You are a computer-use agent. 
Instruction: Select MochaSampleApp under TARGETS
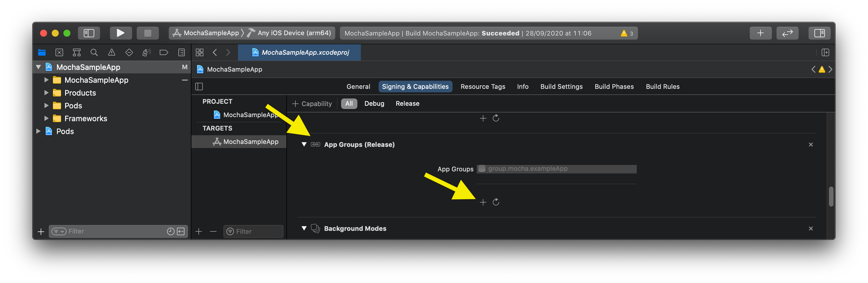(x=239, y=142)
